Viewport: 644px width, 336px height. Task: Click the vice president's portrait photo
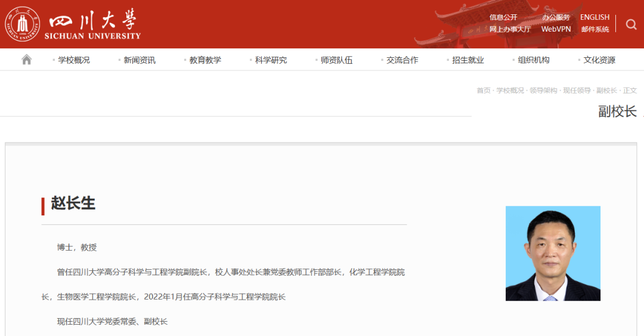(553, 254)
